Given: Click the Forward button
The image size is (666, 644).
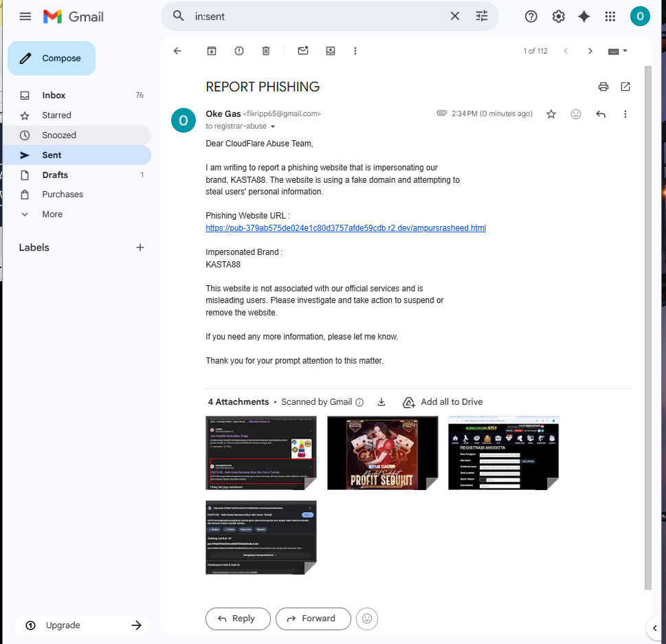Looking at the screenshot, I should (x=313, y=619).
